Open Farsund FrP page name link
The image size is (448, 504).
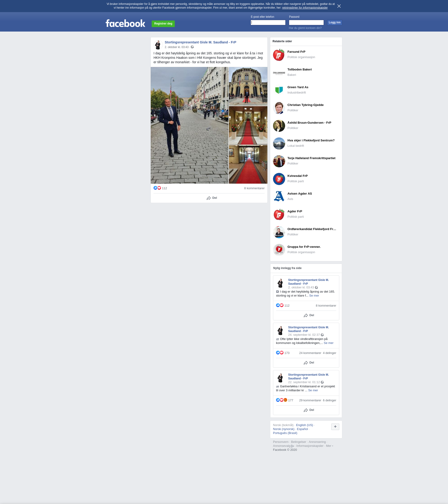[x=296, y=52]
